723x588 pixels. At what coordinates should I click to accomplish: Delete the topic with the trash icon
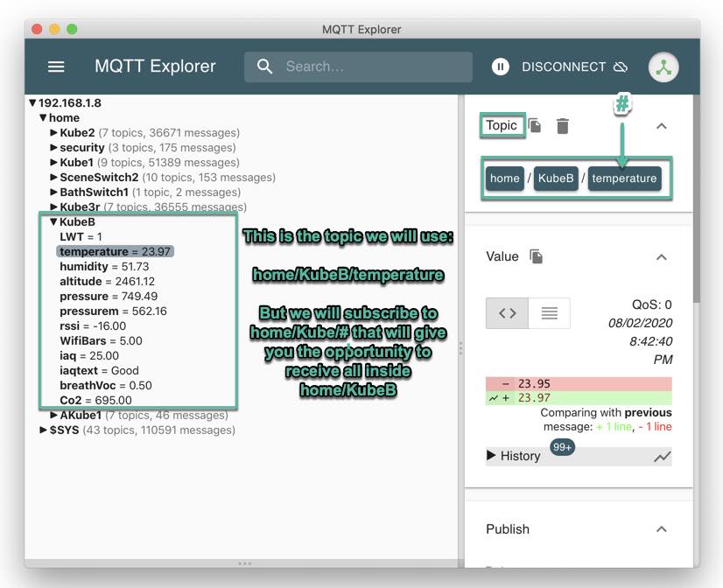[562, 126]
